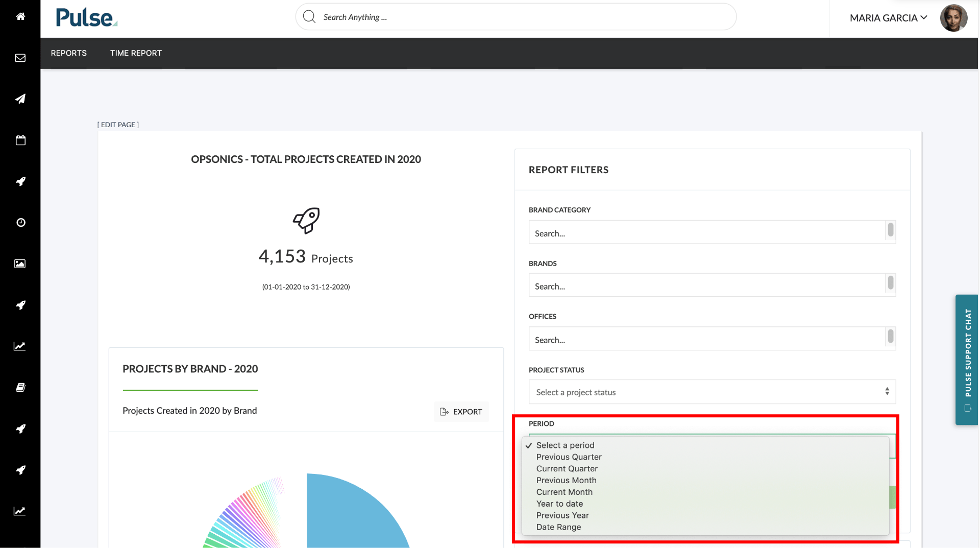Click the rocket icon below the image icon

[20, 305]
